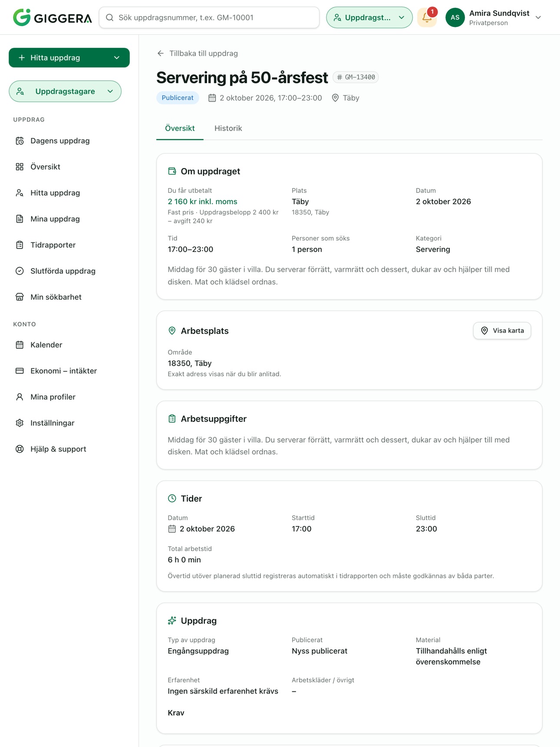Click the Total arbetstid value 6 h 0 min
The image size is (560, 747).
pyautogui.click(x=184, y=560)
